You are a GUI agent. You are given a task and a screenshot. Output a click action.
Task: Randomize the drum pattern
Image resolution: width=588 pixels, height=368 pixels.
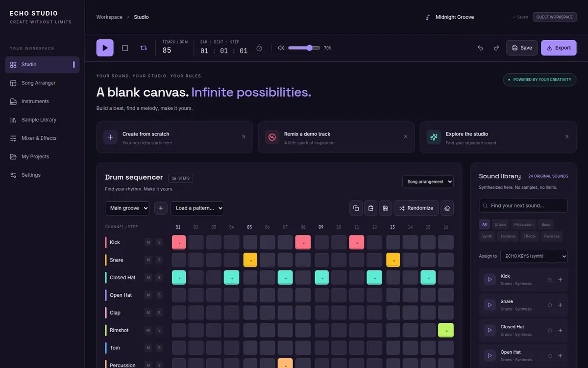pos(416,208)
